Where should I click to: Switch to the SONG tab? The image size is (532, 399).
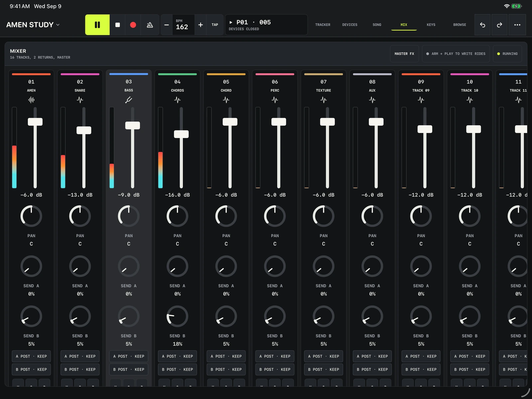[377, 25]
